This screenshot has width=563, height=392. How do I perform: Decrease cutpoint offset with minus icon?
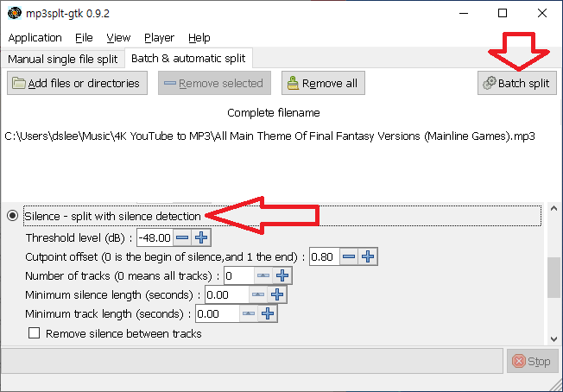[350, 256]
